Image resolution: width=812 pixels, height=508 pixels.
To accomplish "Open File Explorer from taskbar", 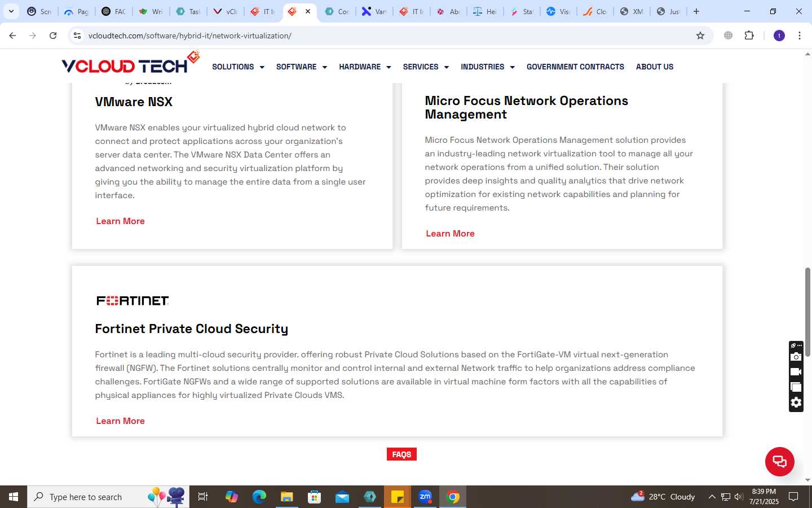I will (x=287, y=497).
